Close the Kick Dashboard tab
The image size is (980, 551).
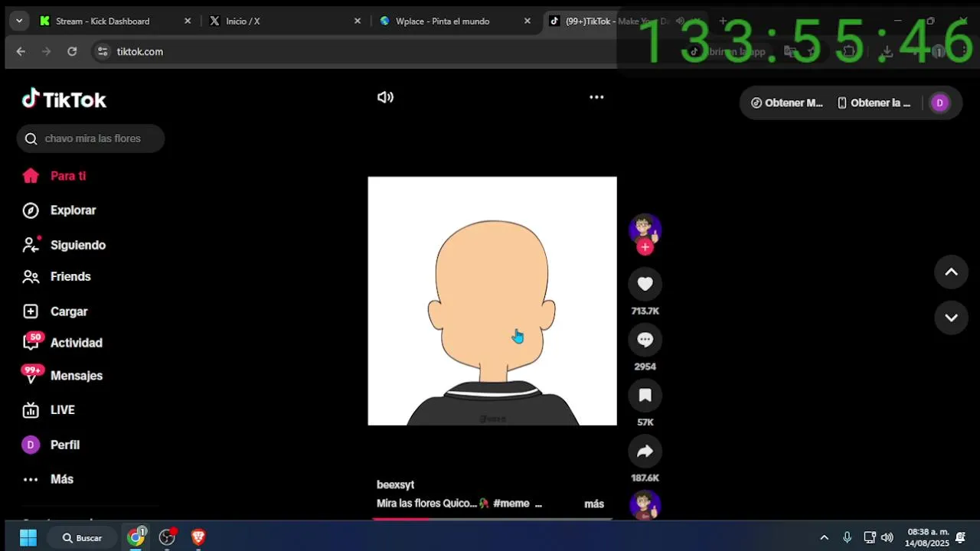(188, 21)
